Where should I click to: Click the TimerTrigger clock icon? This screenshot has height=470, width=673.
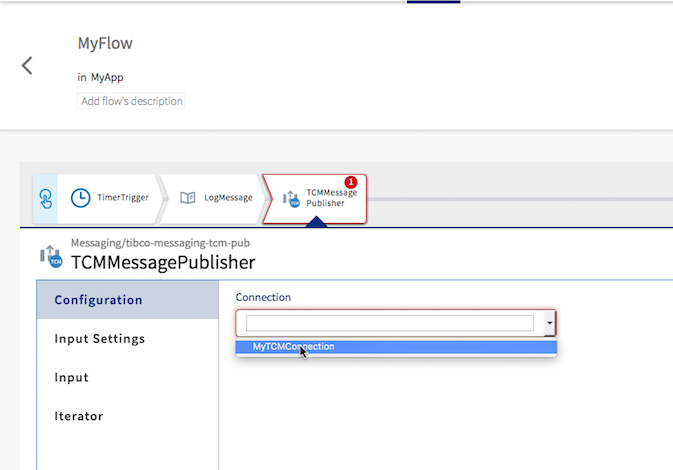coord(80,198)
